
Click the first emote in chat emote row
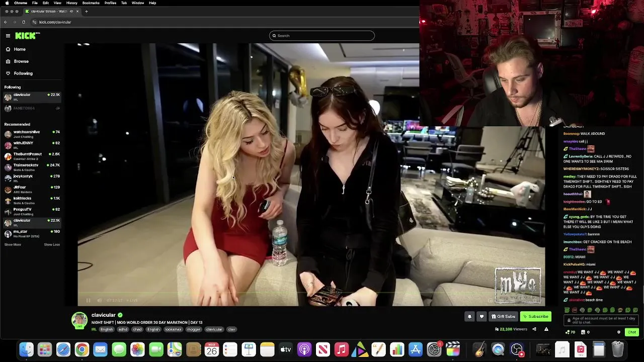click(567, 310)
